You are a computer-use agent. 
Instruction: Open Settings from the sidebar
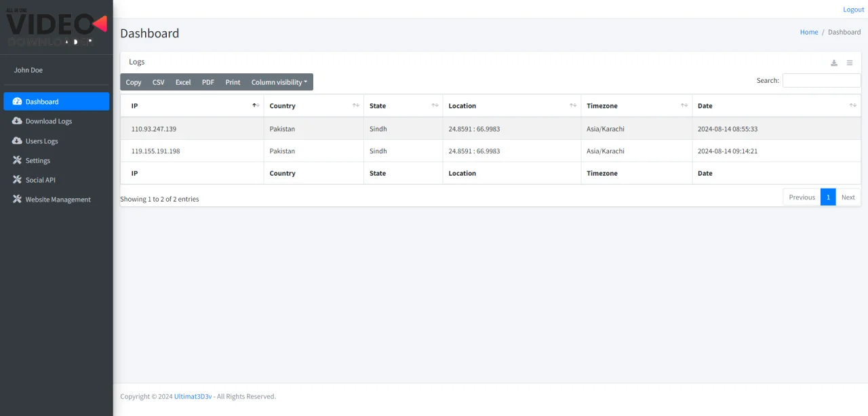coord(56,160)
